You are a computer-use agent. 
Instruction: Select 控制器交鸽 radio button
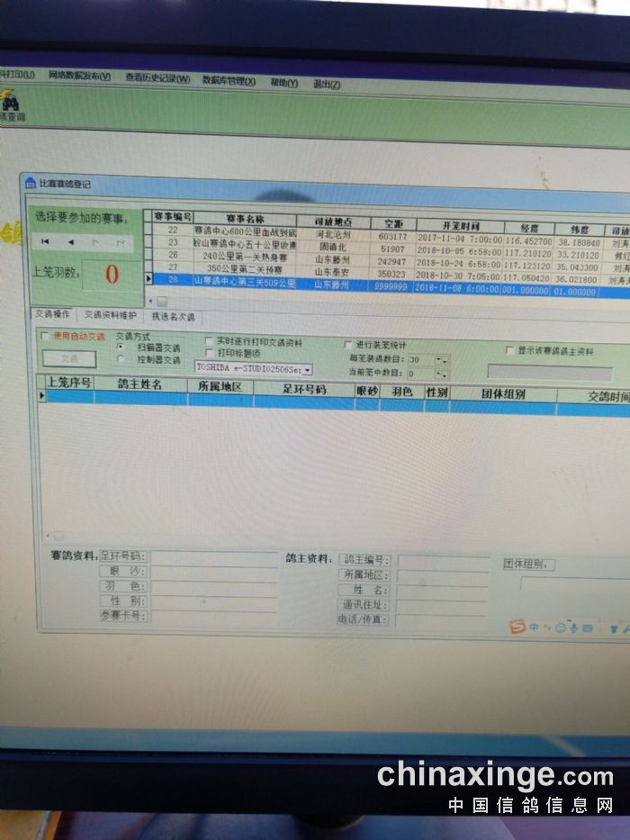pyautogui.click(x=121, y=359)
